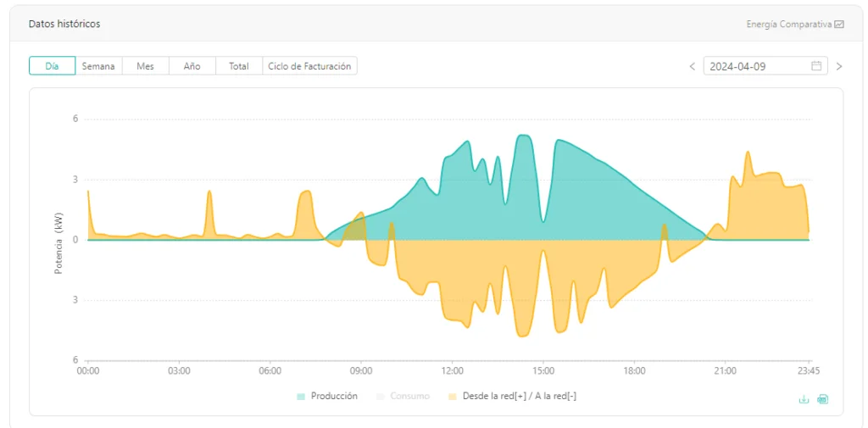Click the Energía Comparativa chart icon
The image size is (868, 428).
click(x=839, y=25)
